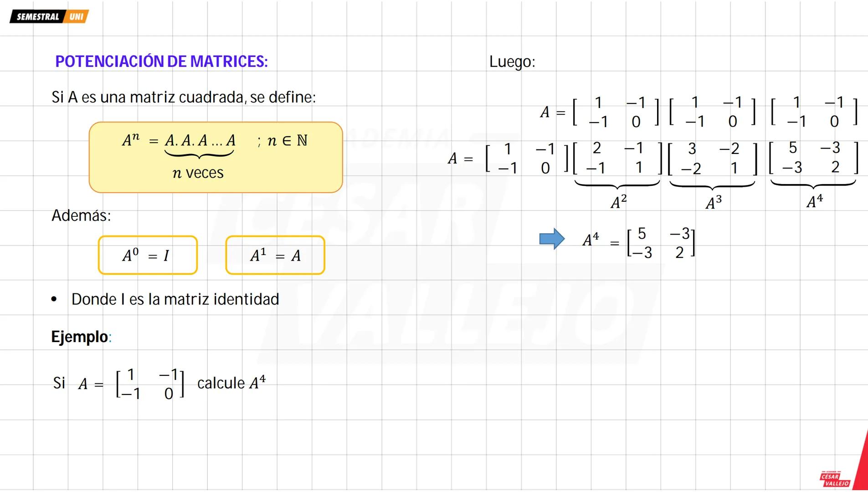Click the César Vallejo academy logo
This screenshot has width=868, height=492.
pos(834,479)
